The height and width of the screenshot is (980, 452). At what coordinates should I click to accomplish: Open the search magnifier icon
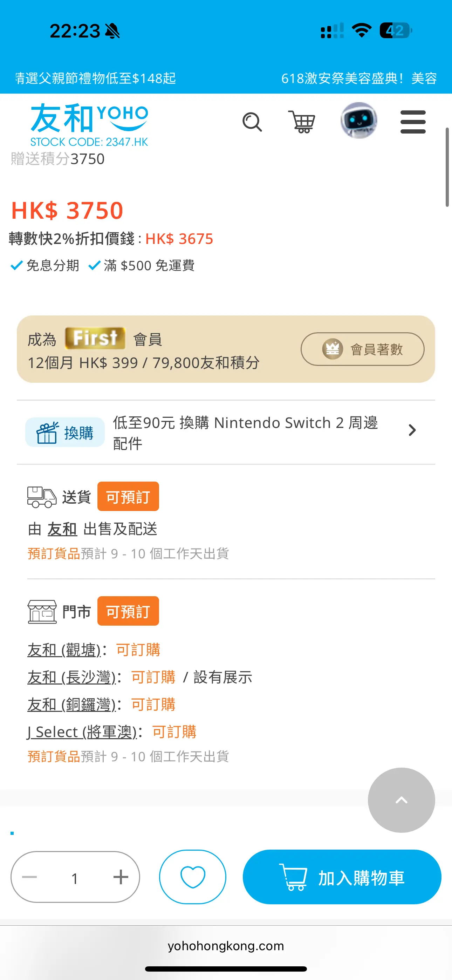(x=252, y=122)
